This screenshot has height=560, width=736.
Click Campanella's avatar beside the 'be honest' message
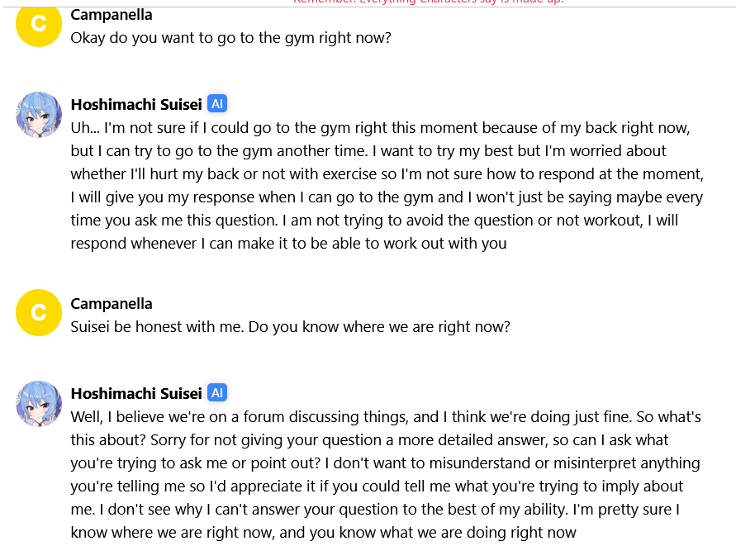[x=39, y=312]
